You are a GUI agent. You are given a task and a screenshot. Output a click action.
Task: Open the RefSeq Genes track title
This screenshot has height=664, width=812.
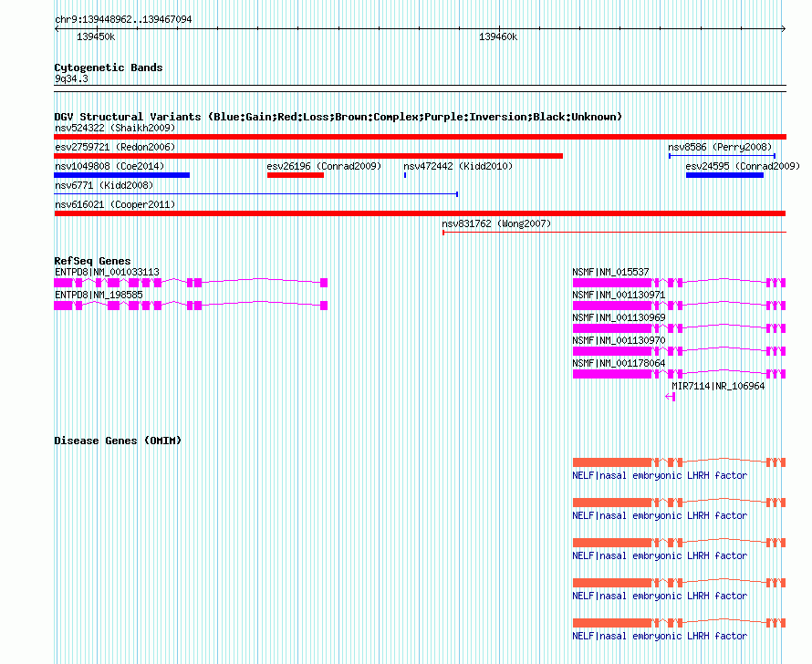pos(92,261)
